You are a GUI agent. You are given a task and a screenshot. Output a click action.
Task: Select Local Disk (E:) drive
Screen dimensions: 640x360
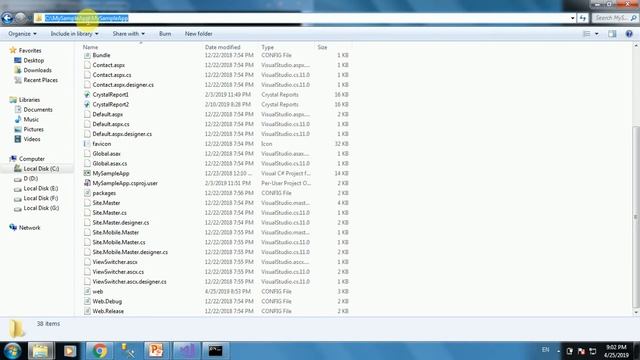click(x=41, y=189)
